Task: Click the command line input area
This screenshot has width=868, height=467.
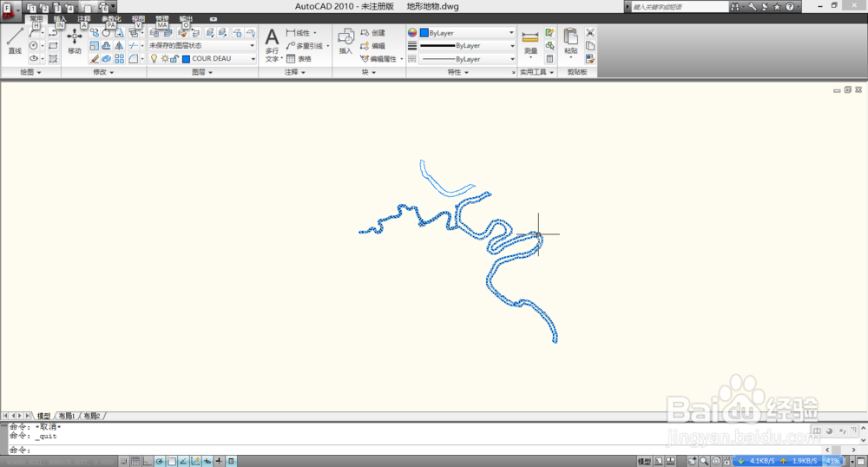Action: point(415,450)
